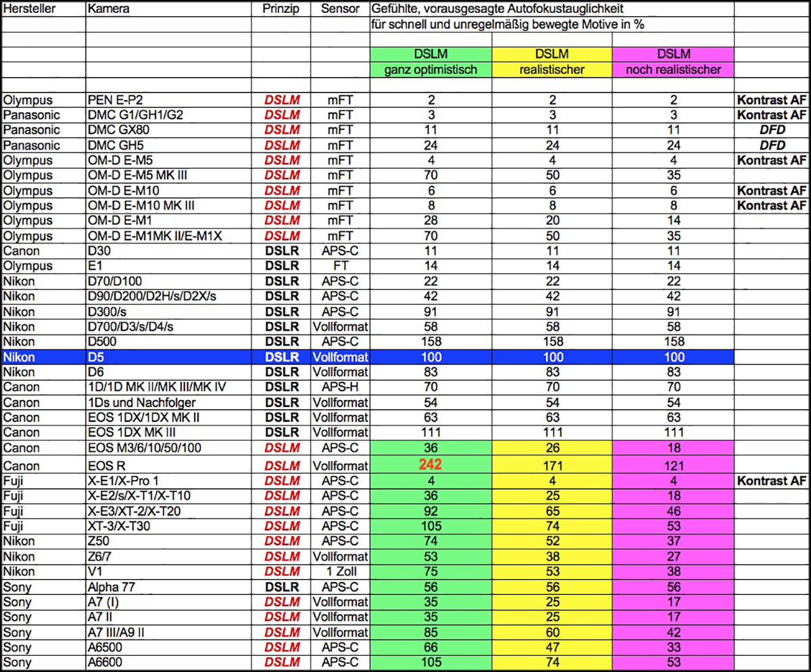Select the magenta "noch realistischer" header cell
The width and height of the screenshot is (811, 672).
click(x=672, y=70)
